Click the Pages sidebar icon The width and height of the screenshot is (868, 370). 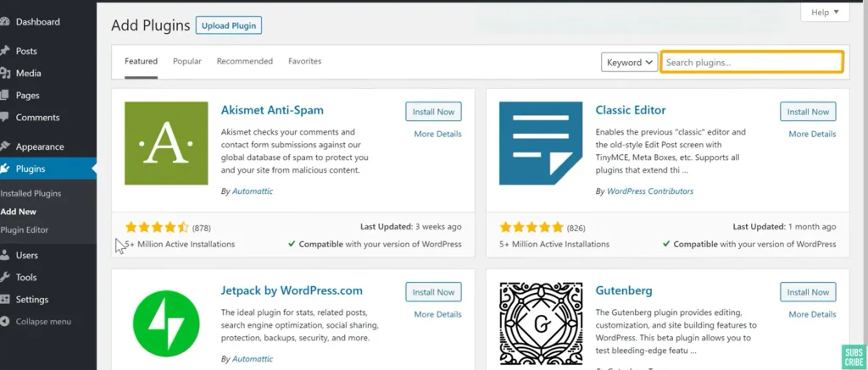pyautogui.click(x=4, y=95)
